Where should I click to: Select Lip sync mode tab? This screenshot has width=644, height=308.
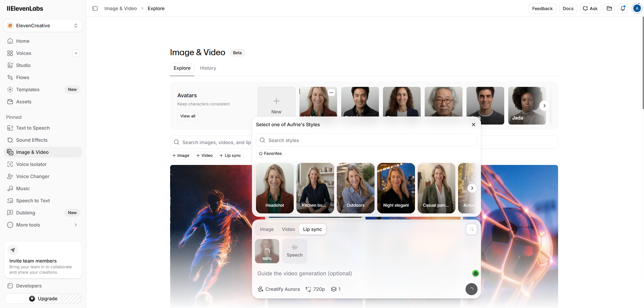(x=313, y=229)
